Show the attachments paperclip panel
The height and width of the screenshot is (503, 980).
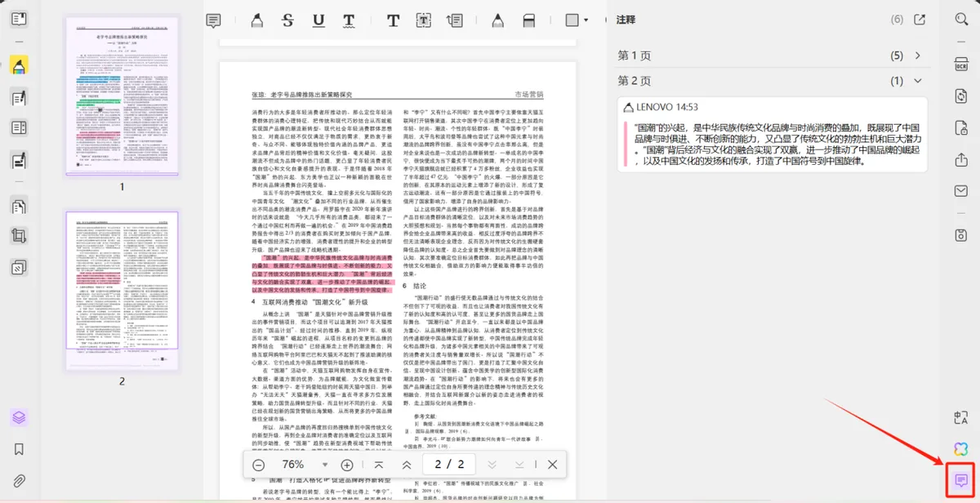click(20, 480)
